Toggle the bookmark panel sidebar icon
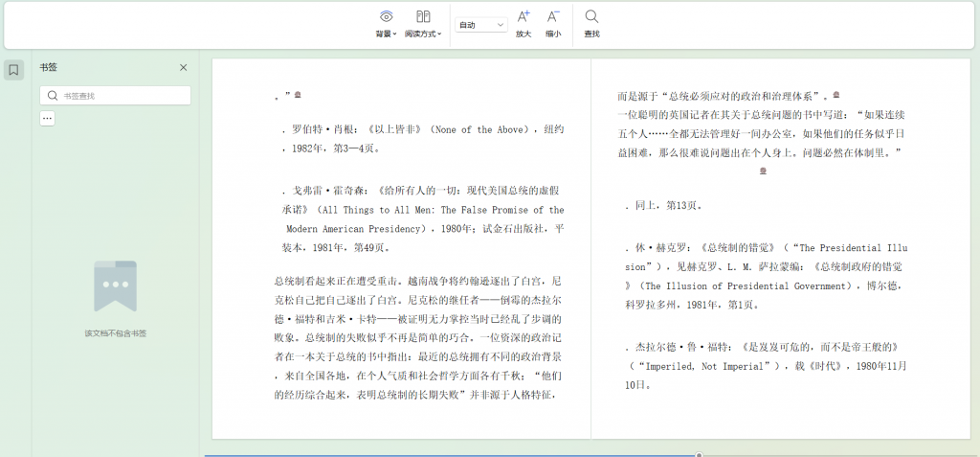Screen dimensions: 980x457 (13, 70)
